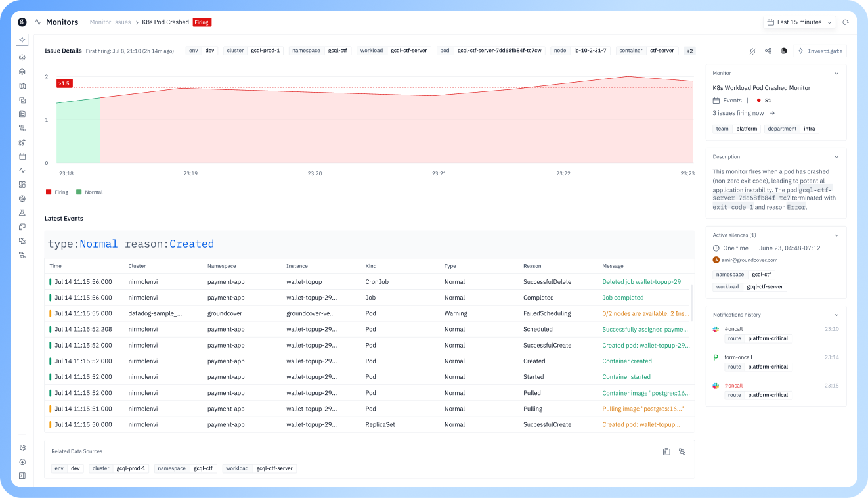Click the workload gcql-ctf-server chip in Related Data Sources

259,468
